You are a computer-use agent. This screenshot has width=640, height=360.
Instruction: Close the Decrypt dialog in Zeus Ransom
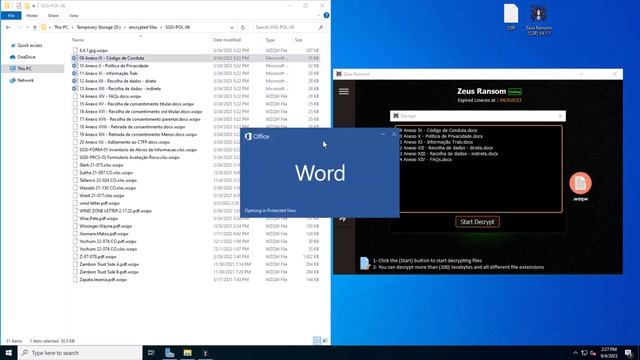[560, 116]
